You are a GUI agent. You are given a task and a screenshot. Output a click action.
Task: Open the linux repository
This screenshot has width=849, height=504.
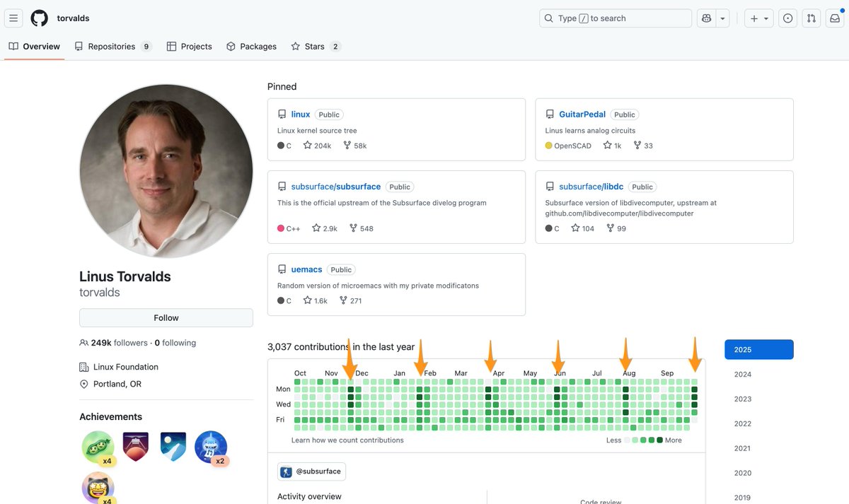point(301,115)
